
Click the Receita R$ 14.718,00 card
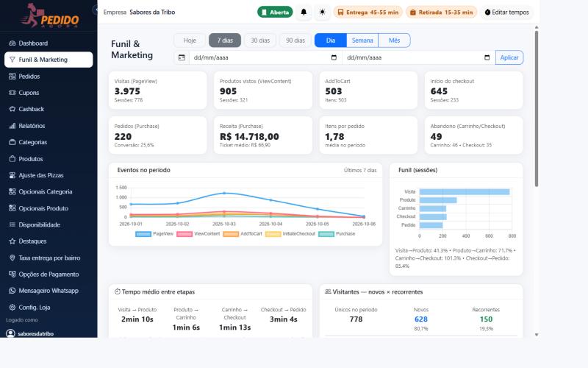point(263,135)
